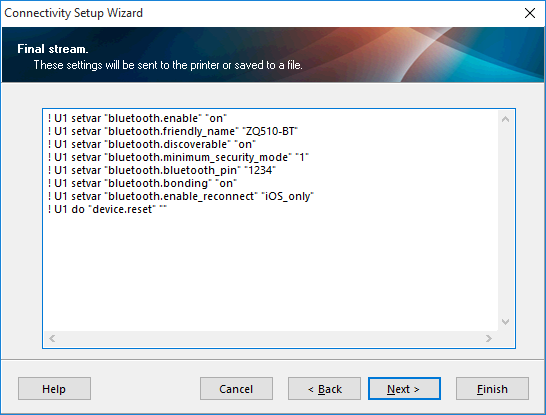Select the bluetooth.bluetooth_pin 1234 line
Viewport: 546px width, 415px height.
[162, 170]
